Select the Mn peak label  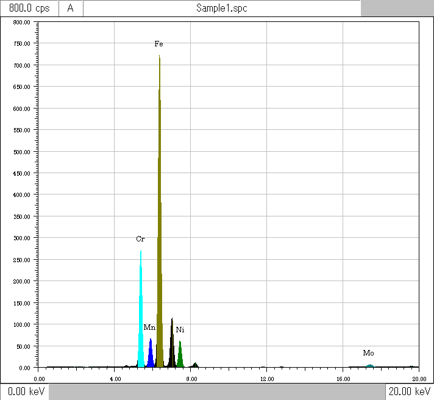coord(149,327)
